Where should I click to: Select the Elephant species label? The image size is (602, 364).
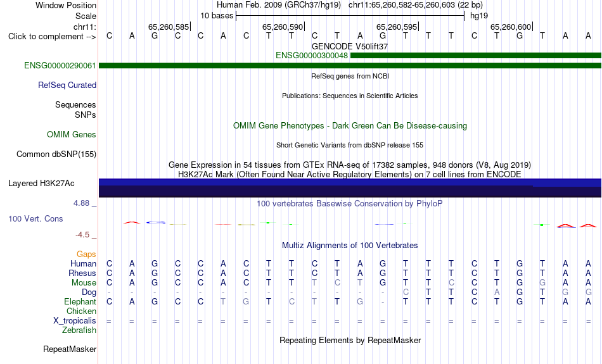click(80, 301)
